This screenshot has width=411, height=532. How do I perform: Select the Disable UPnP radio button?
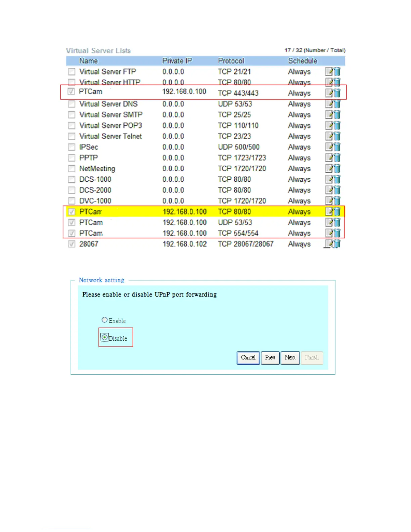(x=104, y=337)
